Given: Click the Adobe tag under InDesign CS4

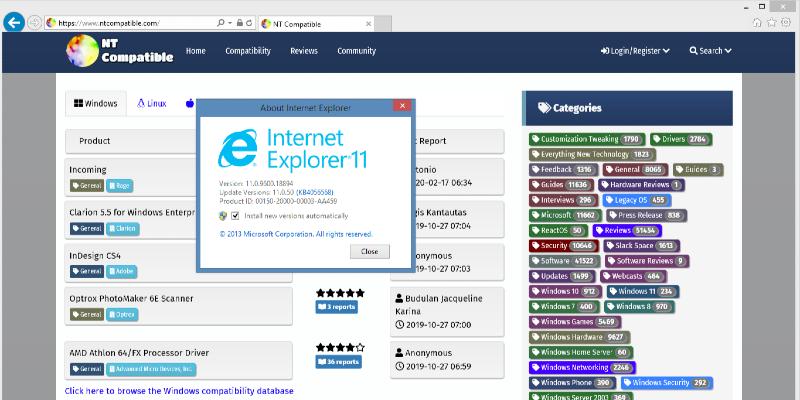Looking at the screenshot, I should (121, 271).
